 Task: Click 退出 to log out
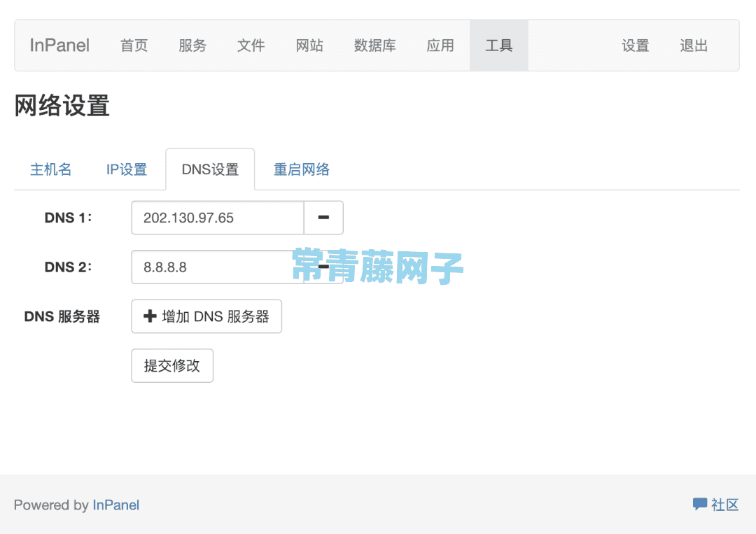click(693, 45)
